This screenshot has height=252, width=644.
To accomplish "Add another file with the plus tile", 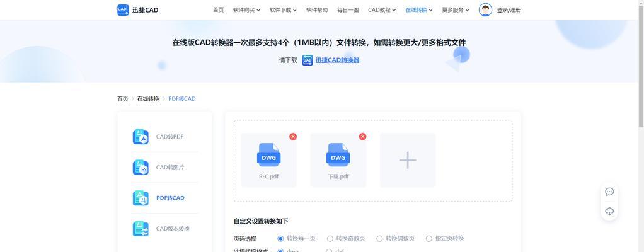I will 408,160.
